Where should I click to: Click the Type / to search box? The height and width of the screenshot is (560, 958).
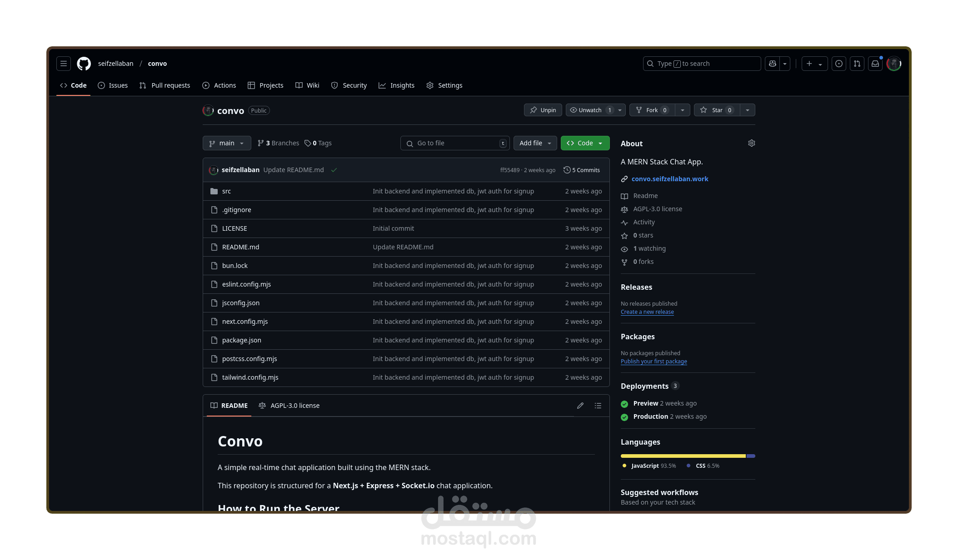[702, 64]
